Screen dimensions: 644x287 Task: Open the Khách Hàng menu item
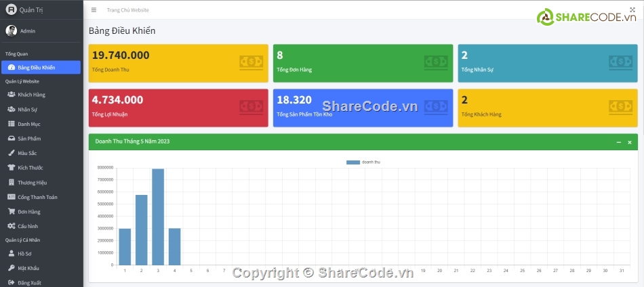(41, 95)
